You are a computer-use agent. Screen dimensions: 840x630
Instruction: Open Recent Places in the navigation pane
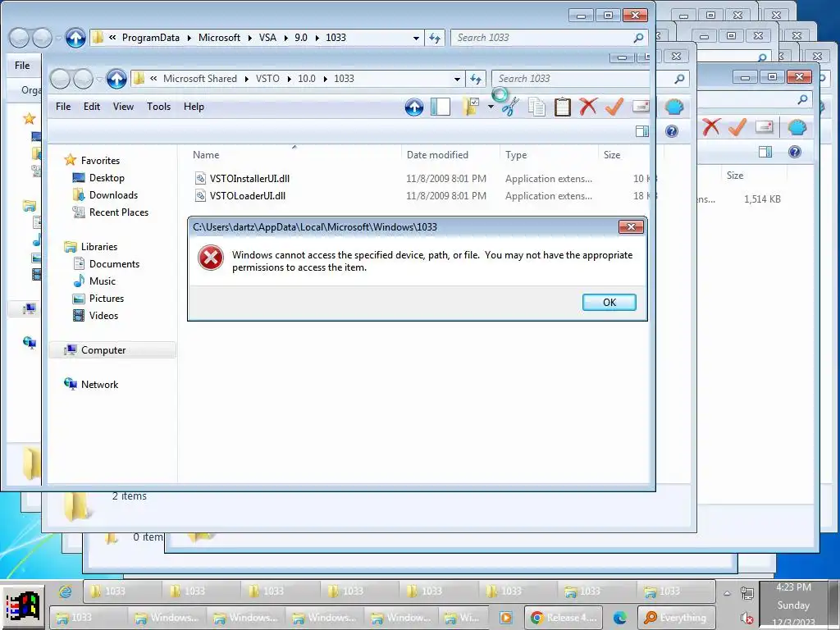tap(119, 212)
